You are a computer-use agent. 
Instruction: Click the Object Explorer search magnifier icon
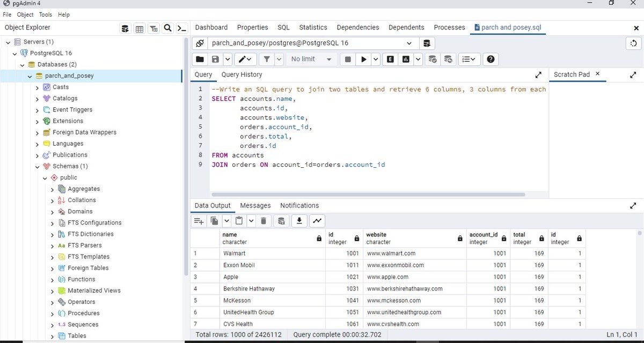167,28
